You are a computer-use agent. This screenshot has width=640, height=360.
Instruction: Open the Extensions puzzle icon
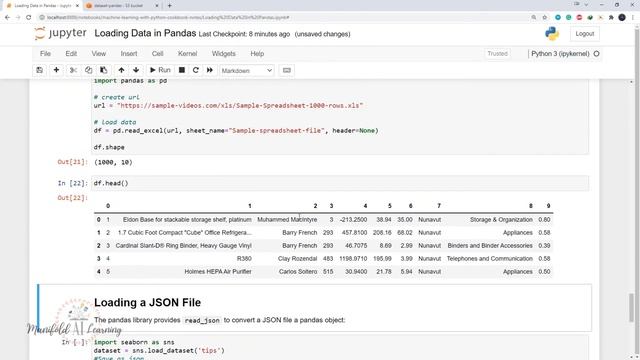tap(611, 18)
